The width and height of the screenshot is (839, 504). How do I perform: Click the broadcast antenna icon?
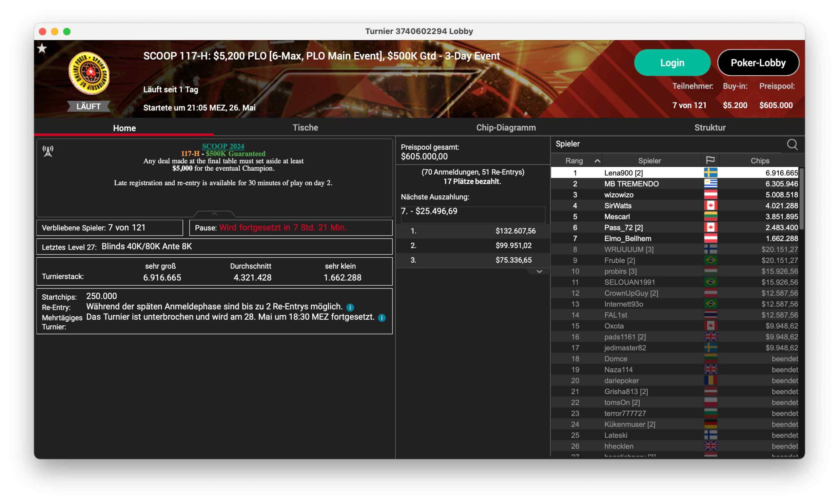click(x=48, y=151)
